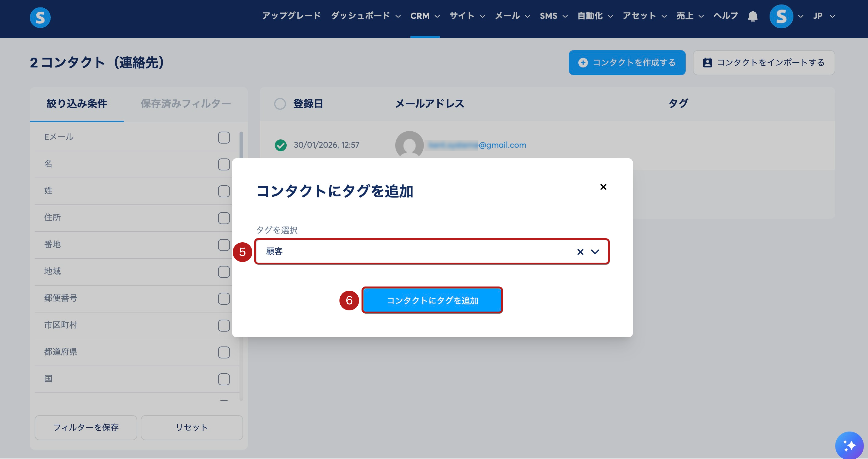The image size is (868, 459).
Task: Click the コンタクトにタグを追加 button
Action: point(432,300)
